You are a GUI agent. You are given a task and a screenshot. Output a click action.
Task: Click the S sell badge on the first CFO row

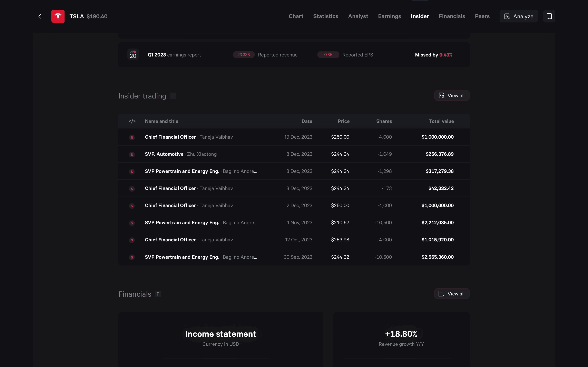(132, 137)
